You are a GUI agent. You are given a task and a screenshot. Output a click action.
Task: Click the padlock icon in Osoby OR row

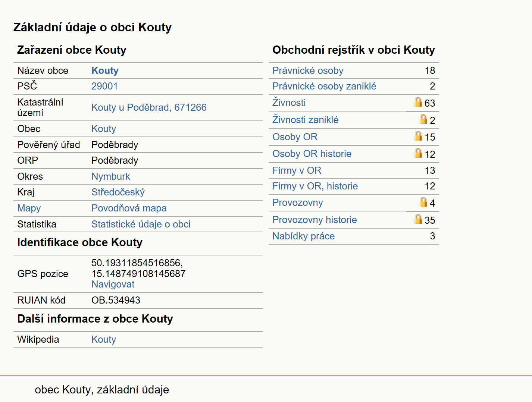(418, 136)
